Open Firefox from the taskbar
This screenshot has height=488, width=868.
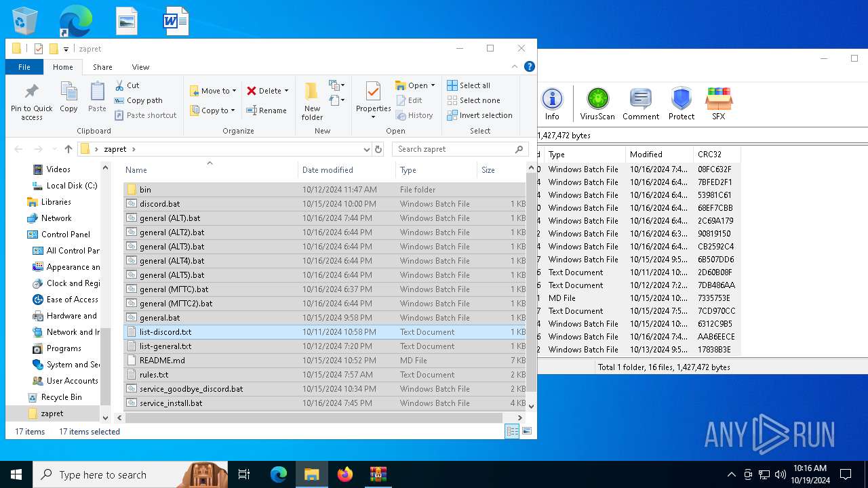(345, 474)
